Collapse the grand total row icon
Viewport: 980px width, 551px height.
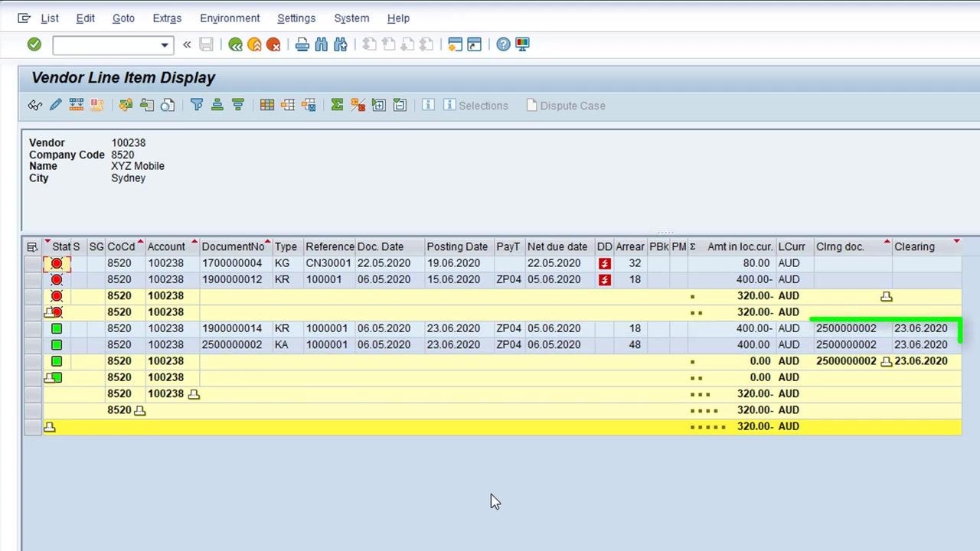point(50,427)
